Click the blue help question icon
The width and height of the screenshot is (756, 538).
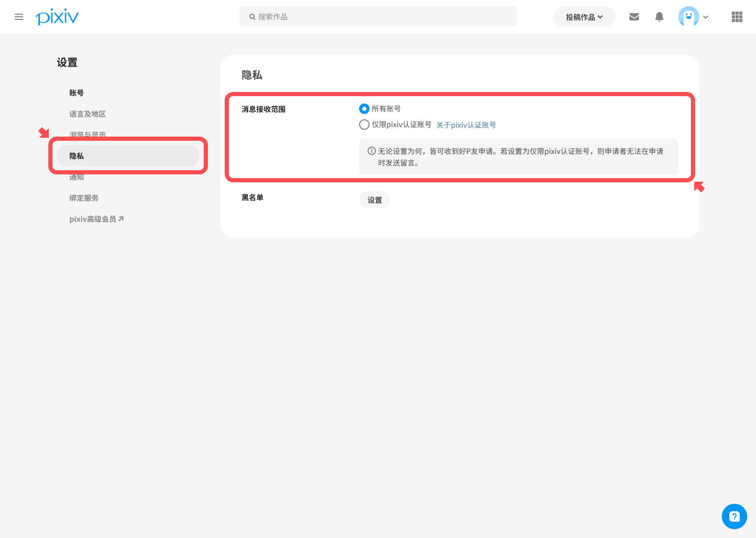(x=734, y=516)
